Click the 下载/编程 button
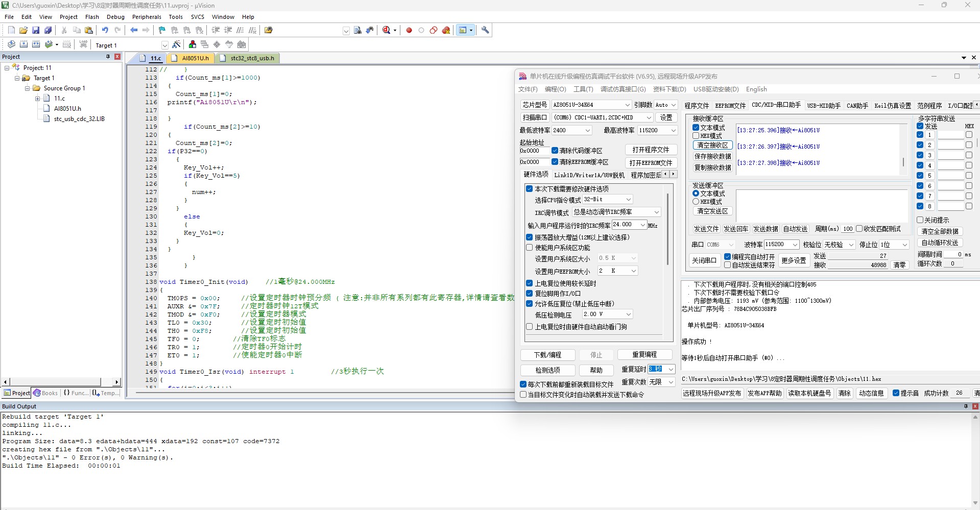 [547, 355]
